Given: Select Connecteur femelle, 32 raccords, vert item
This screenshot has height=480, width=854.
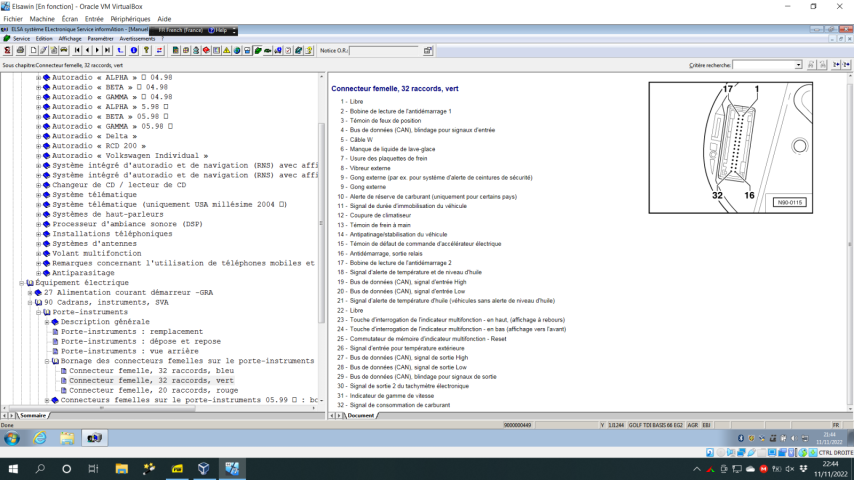Looking at the screenshot, I should [x=151, y=380].
